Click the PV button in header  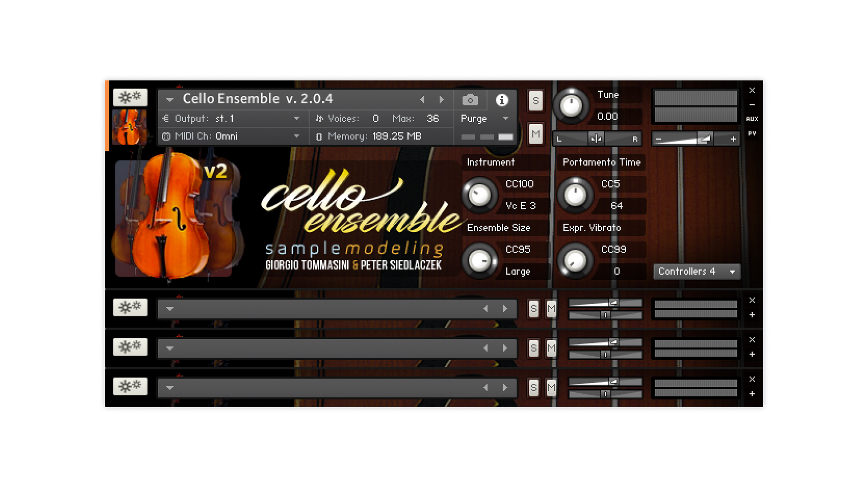click(752, 133)
